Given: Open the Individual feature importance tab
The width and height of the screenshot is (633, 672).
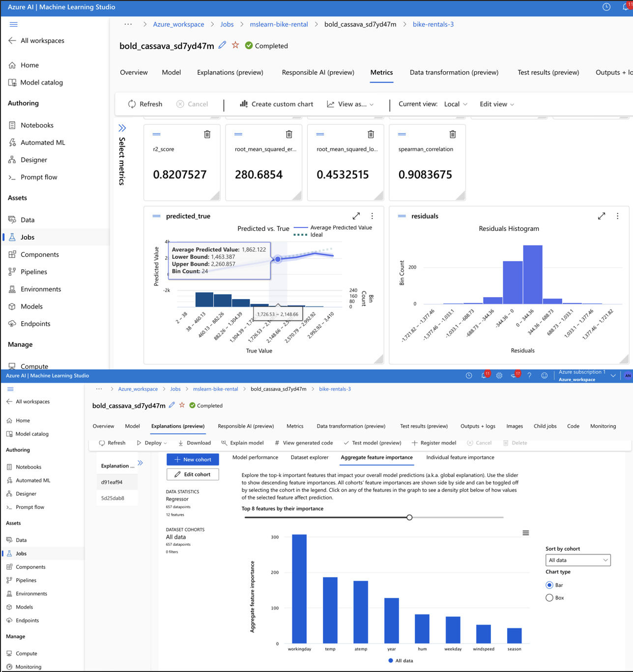Looking at the screenshot, I should (x=460, y=457).
